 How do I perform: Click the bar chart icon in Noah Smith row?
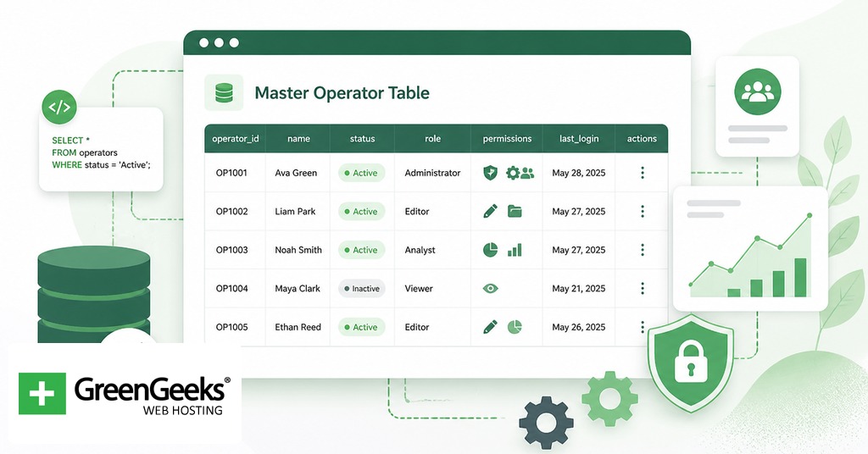coord(515,251)
